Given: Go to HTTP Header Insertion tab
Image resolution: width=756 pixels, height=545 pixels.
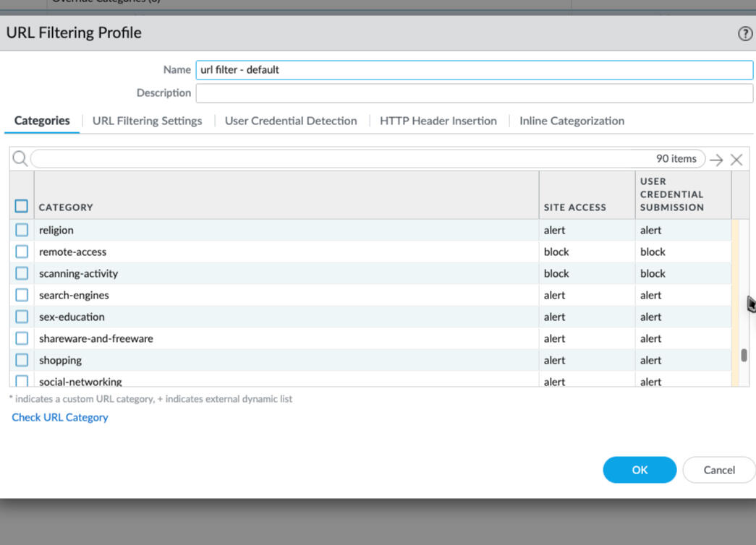Looking at the screenshot, I should coord(438,121).
